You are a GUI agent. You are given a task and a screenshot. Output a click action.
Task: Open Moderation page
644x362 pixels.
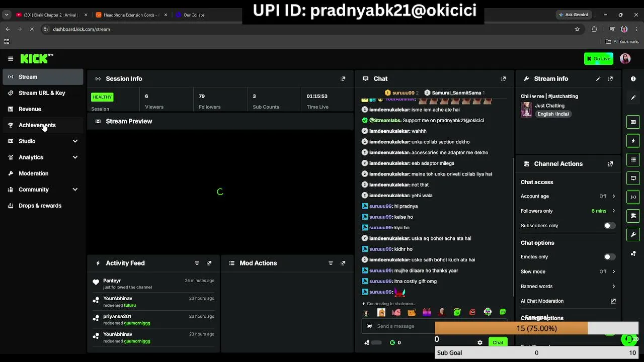[43, 173]
